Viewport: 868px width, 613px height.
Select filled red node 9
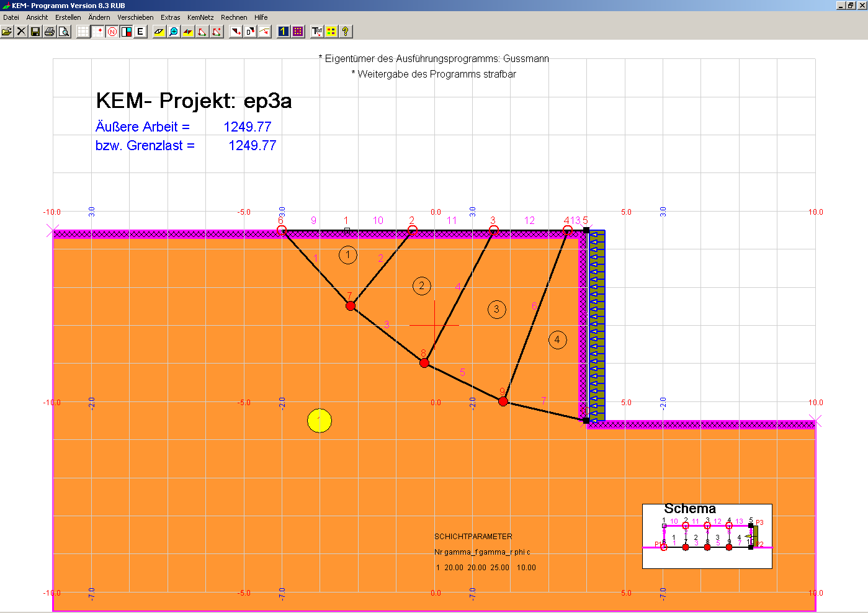(x=503, y=401)
